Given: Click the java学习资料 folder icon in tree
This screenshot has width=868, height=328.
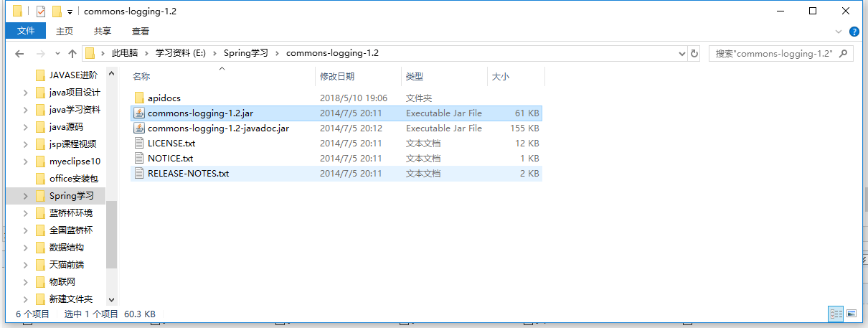Looking at the screenshot, I should click(x=40, y=110).
